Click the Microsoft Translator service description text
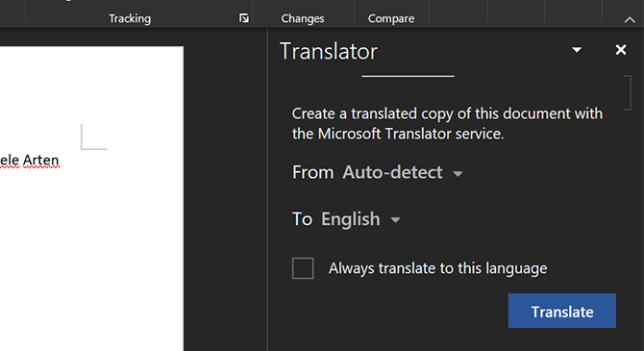 (x=447, y=123)
